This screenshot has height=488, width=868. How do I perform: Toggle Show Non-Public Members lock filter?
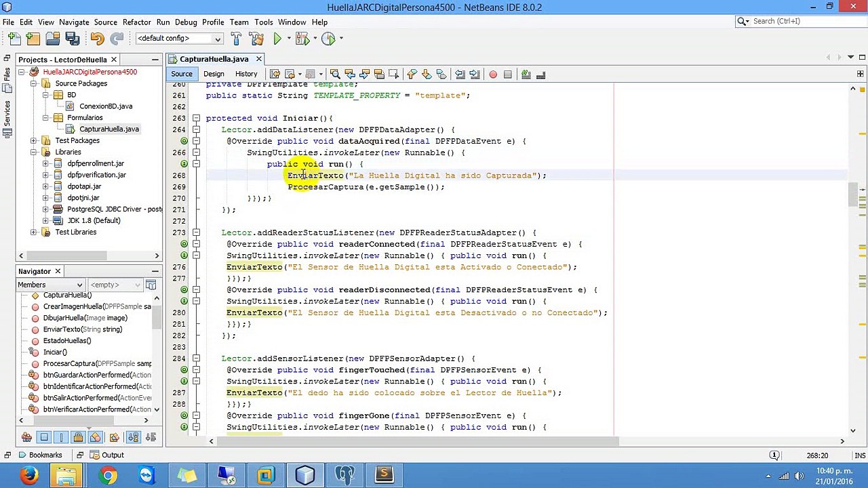click(x=78, y=437)
